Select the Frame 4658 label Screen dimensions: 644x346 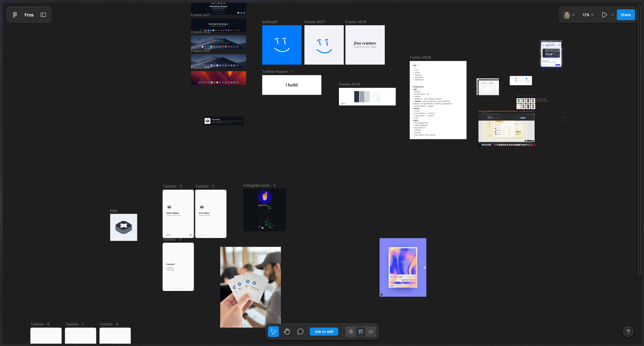[420, 57]
